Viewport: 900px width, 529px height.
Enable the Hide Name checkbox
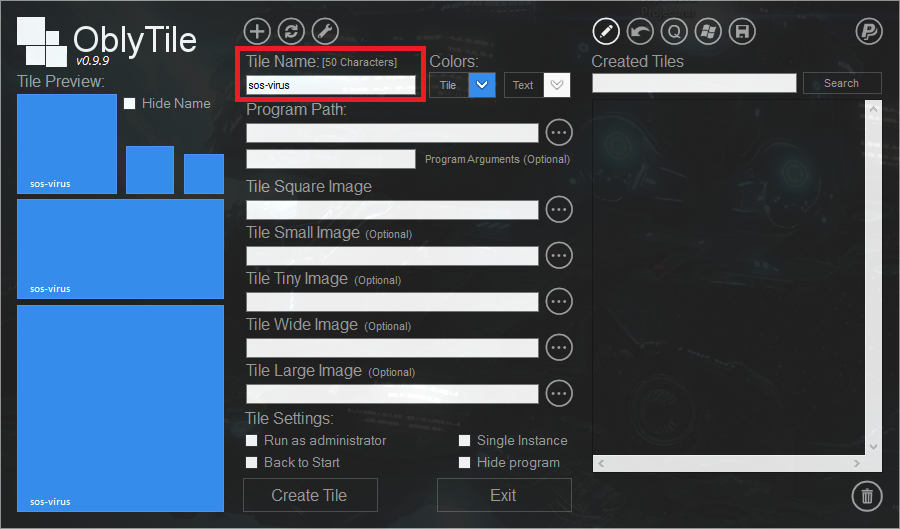[130, 104]
